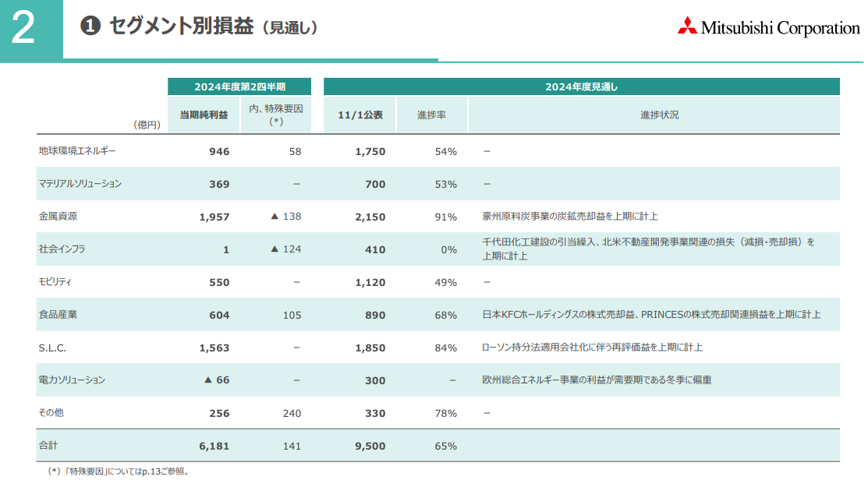Click the progress rate 53%
The image size is (868, 480).
coord(445,184)
